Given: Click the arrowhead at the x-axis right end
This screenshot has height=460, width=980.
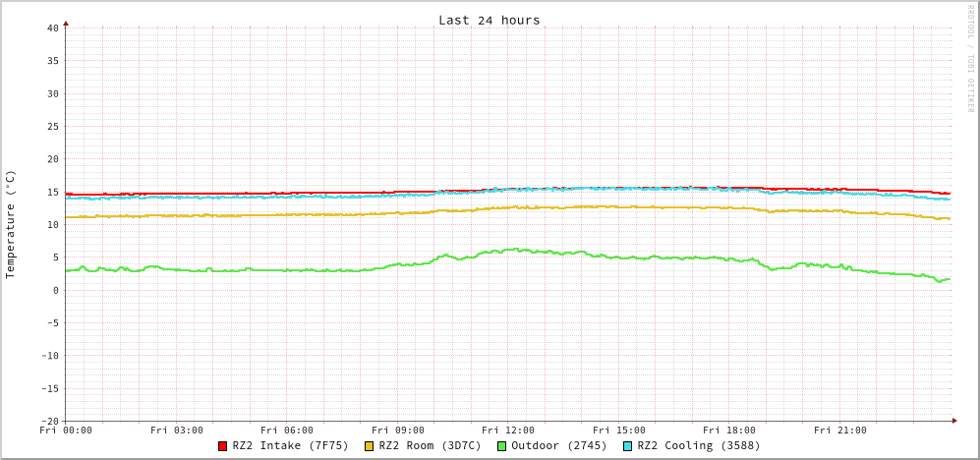Looking at the screenshot, I should pyautogui.click(x=953, y=421).
